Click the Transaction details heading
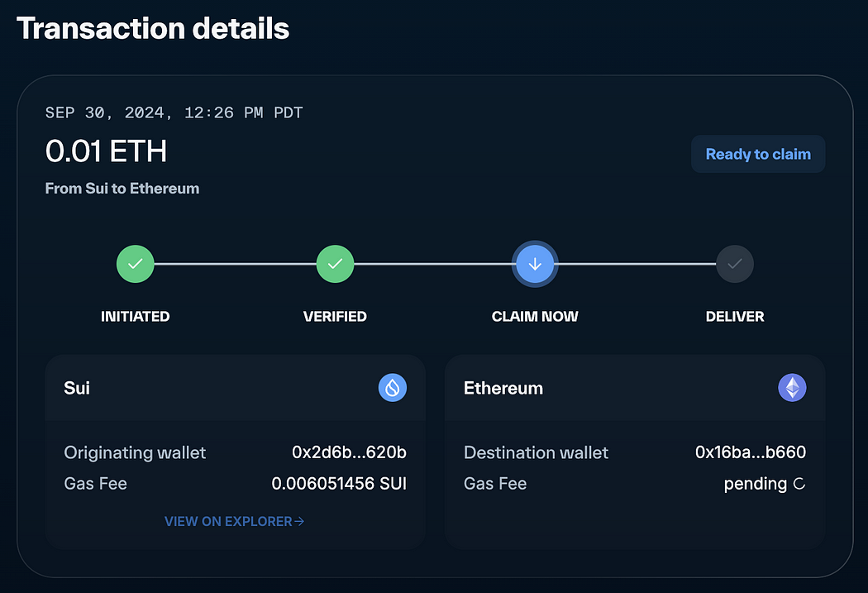This screenshot has height=593, width=868. (153, 29)
